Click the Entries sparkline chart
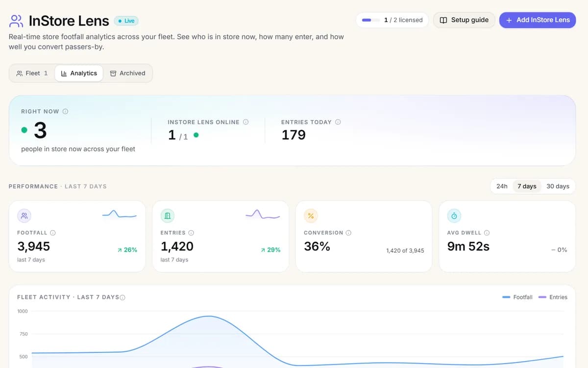 point(263,214)
